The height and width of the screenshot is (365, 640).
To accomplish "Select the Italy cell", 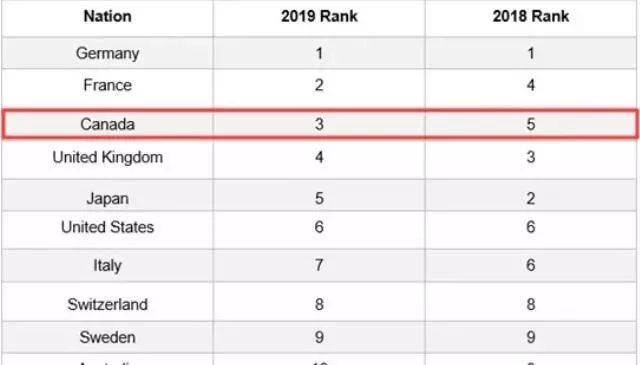I will (108, 265).
